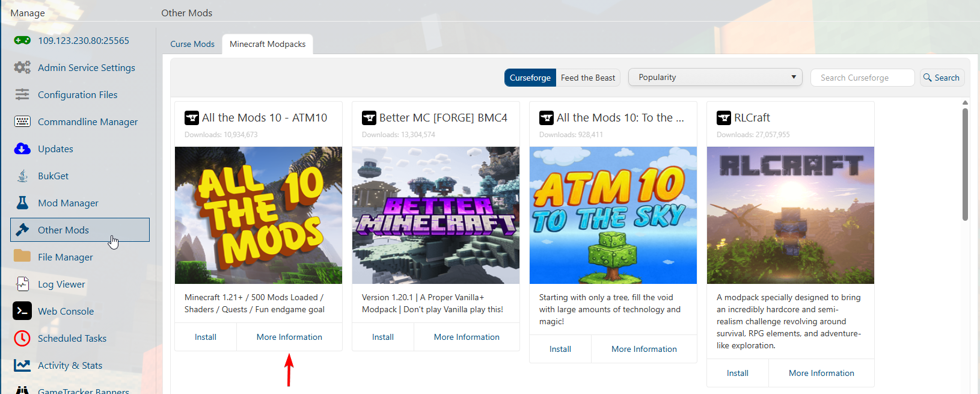Click the Updates cloud download icon
980x394 pixels.
22,149
